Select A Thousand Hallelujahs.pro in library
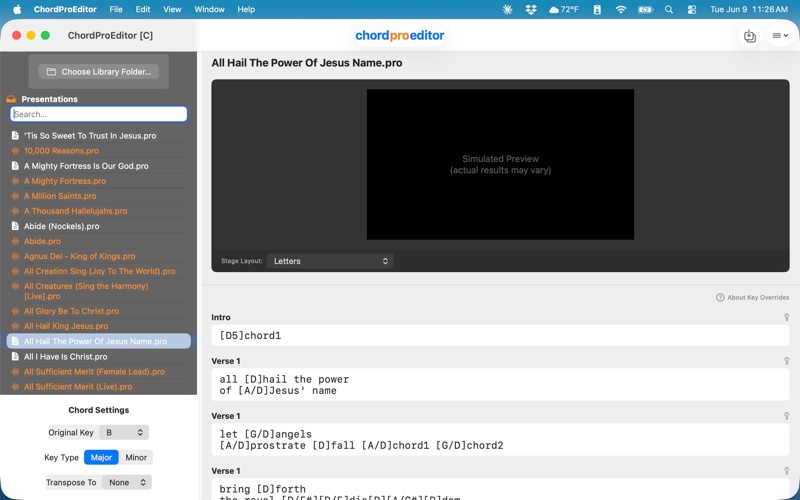800x500 pixels. pos(76,211)
